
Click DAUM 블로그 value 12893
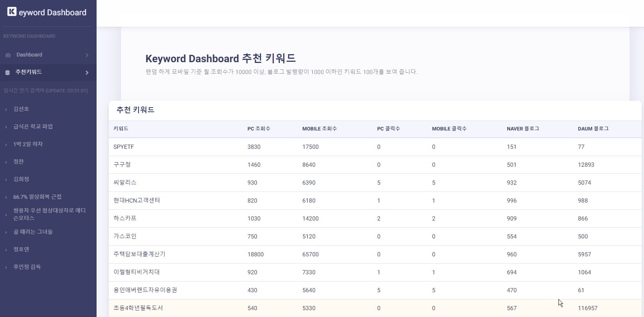586,165
